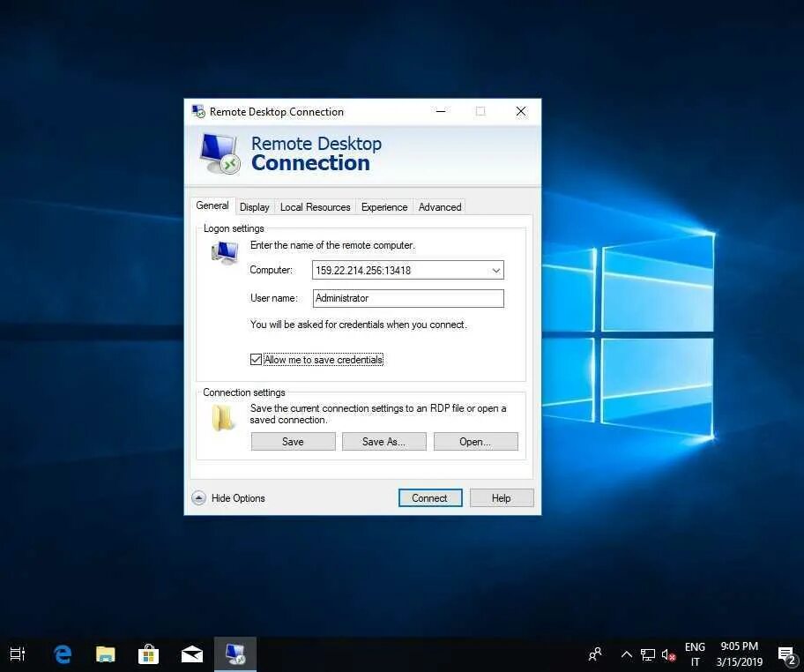Select the Remote Desktop Connection taskbar button

coord(235,654)
